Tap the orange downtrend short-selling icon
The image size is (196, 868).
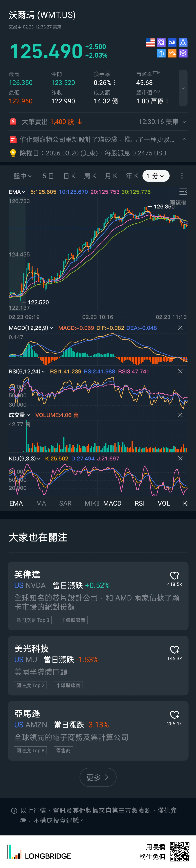pos(172,53)
